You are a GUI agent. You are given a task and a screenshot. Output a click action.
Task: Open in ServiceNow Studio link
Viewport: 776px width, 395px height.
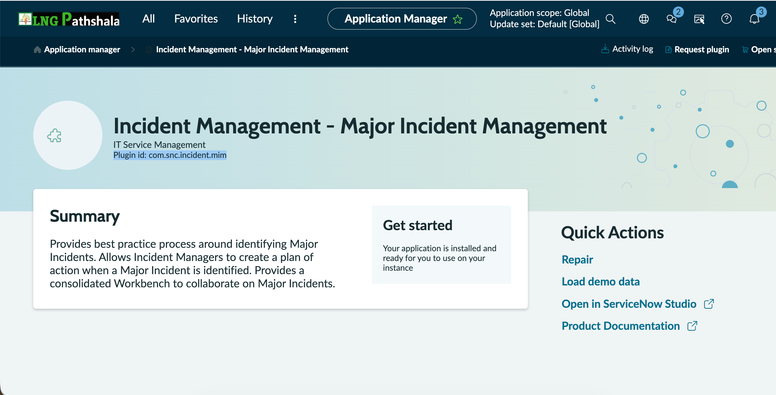click(x=629, y=304)
